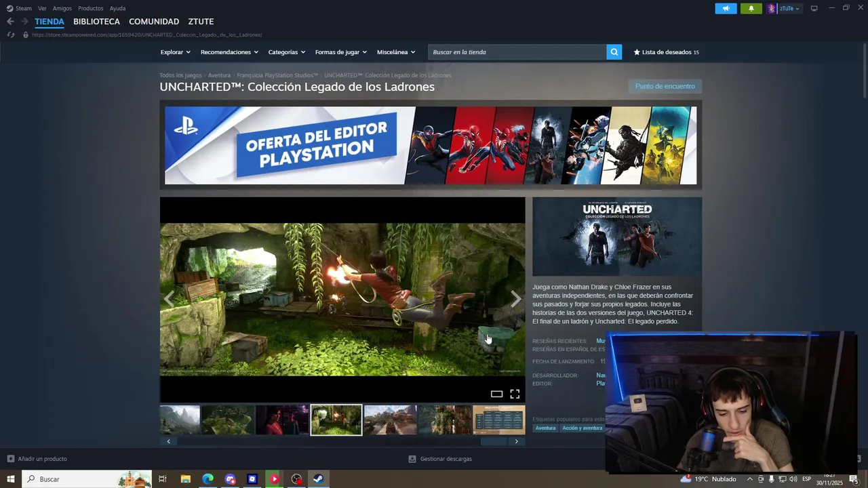Click the Steam taskbar icon
Viewport: 868px width, 488px height.
pos(318,479)
